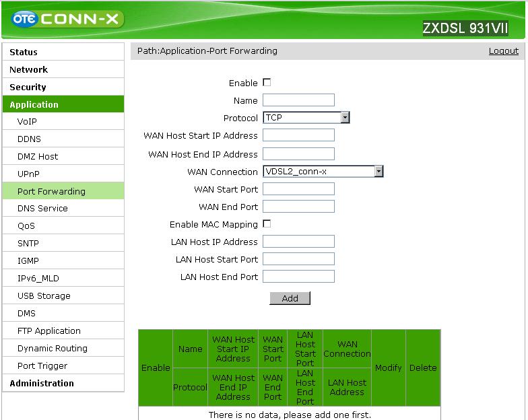This screenshot has height=420, width=528.
Task: Open the QoS settings page
Action: pos(63,226)
